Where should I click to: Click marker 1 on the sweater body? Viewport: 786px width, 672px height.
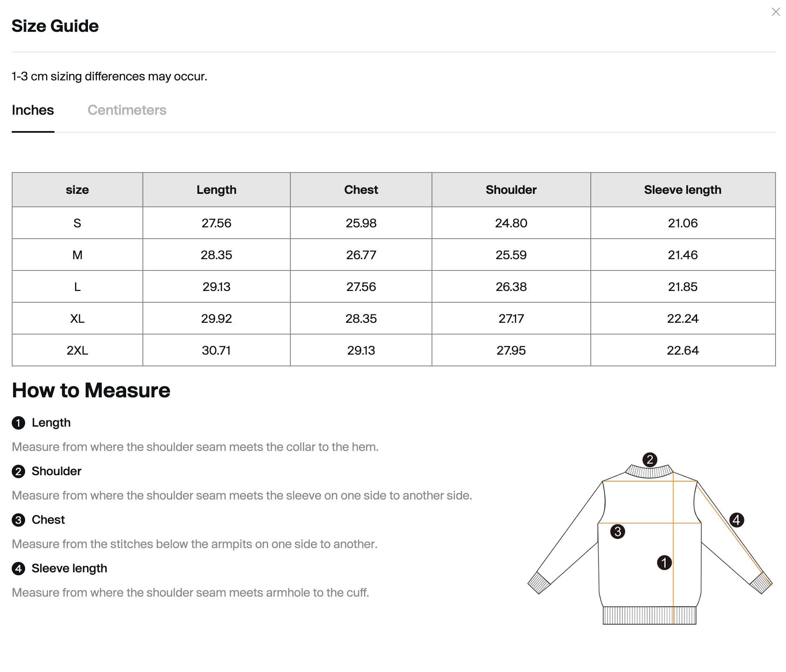pos(664,562)
